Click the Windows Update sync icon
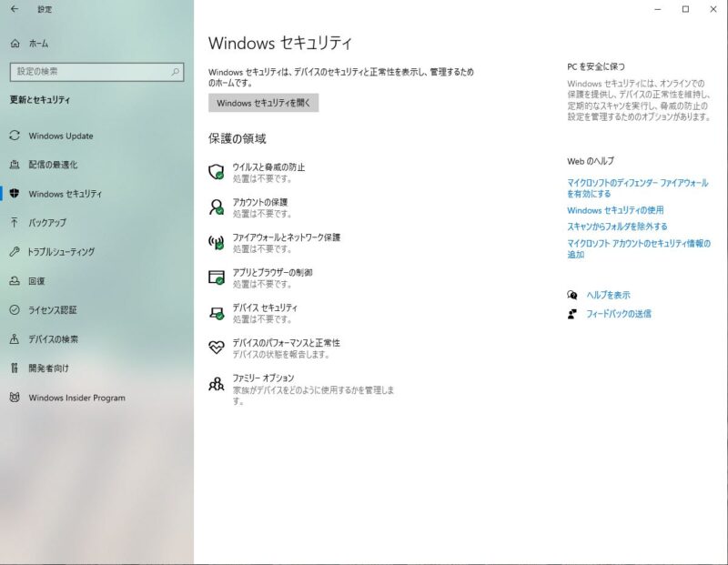 [15, 136]
